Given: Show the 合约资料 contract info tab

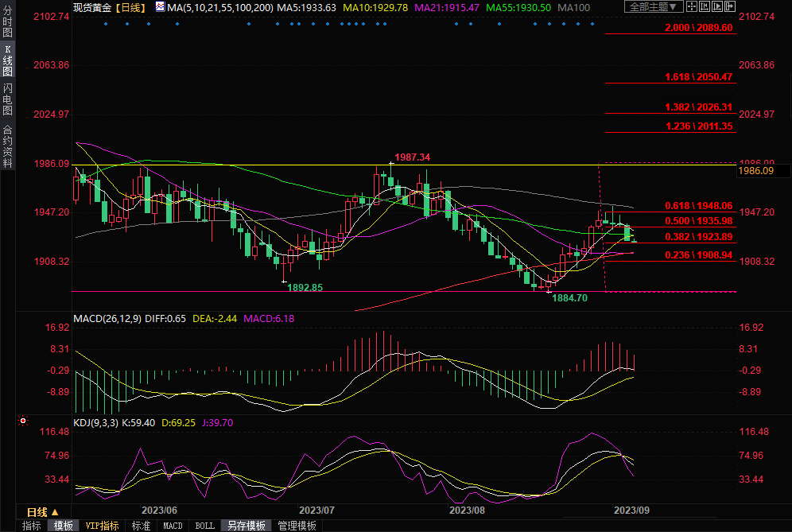Looking at the screenshot, I should tap(7, 146).
